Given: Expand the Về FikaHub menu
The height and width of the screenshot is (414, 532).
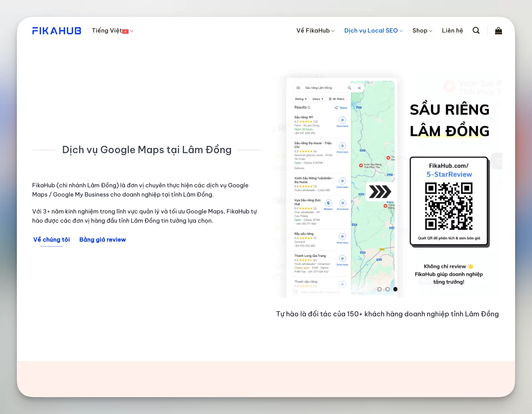Looking at the screenshot, I should tap(315, 31).
